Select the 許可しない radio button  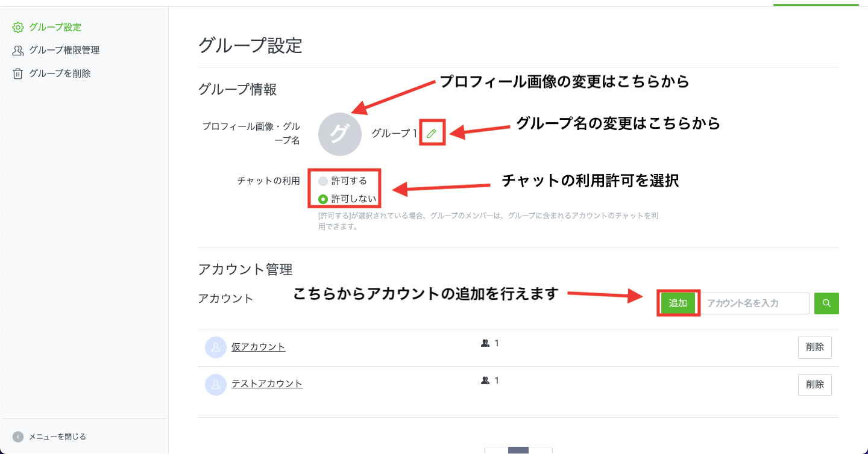point(323,199)
